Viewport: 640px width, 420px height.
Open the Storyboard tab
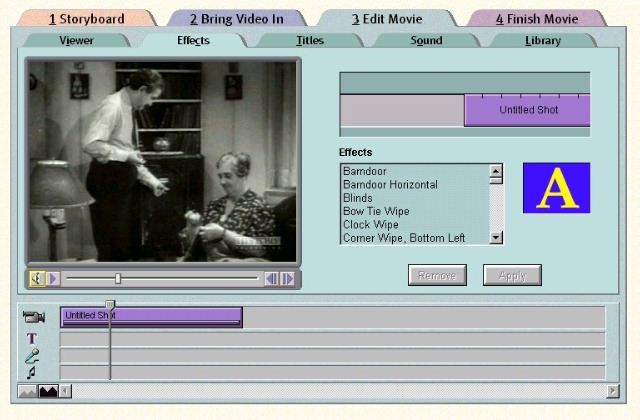87,18
